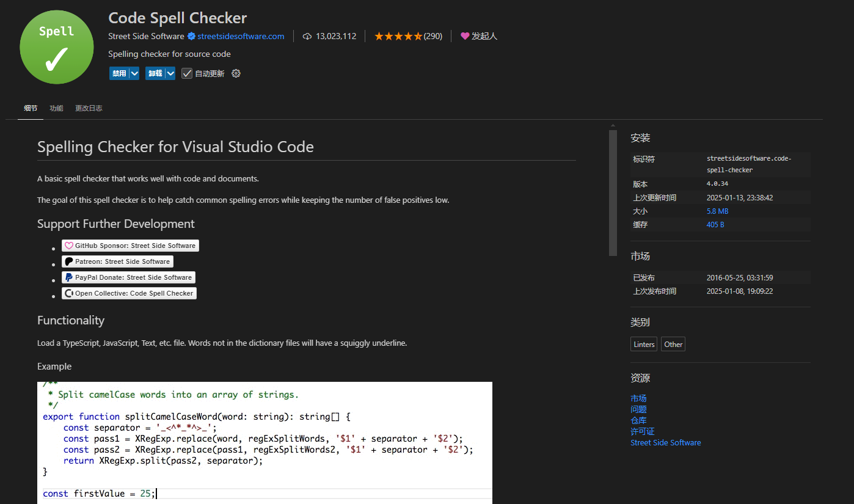Open GitHub Sponsor: Street Side Software badge
Screen dimensions: 854x504
point(130,246)
